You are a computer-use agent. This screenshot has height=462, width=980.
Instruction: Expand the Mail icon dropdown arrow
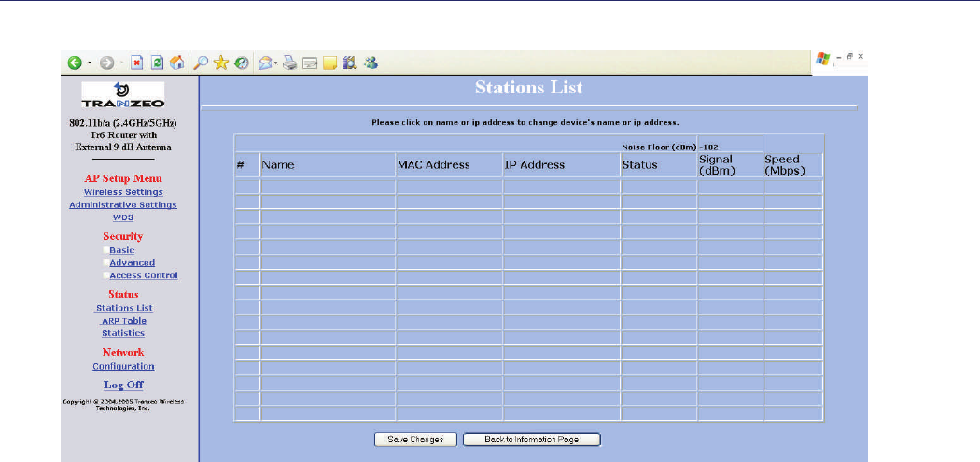[x=276, y=63]
